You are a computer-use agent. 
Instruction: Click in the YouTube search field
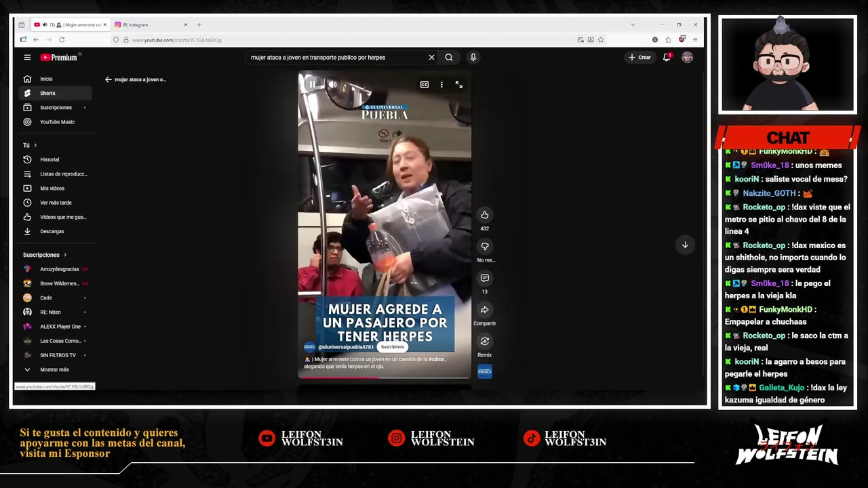tap(336, 58)
